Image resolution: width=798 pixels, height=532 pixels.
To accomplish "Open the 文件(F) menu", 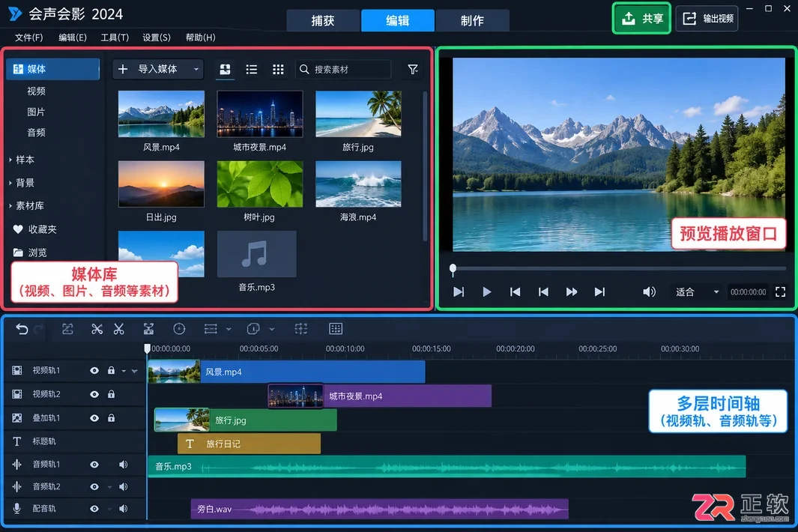I will [29, 37].
